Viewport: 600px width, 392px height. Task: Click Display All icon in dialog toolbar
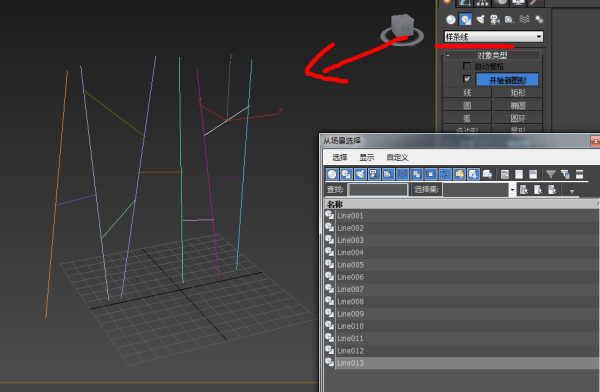click(x=505, y=175)
